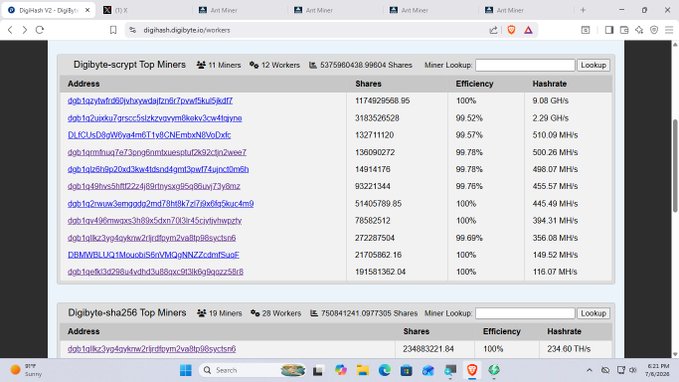Click the scrypt table Shares column header

[x=368, y=84]
